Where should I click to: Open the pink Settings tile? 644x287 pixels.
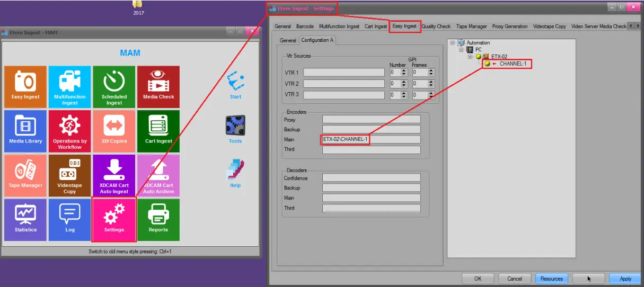point(114,219)
